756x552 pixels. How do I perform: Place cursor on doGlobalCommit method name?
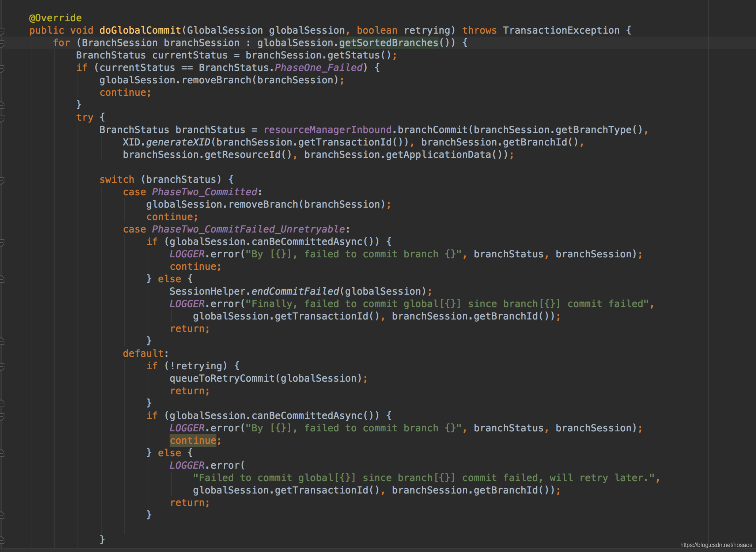coord(140,30)
